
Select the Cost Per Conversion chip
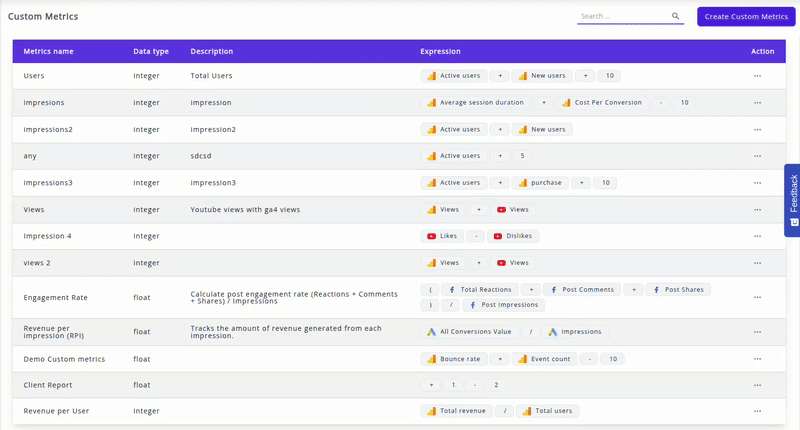tap(602, 102)
